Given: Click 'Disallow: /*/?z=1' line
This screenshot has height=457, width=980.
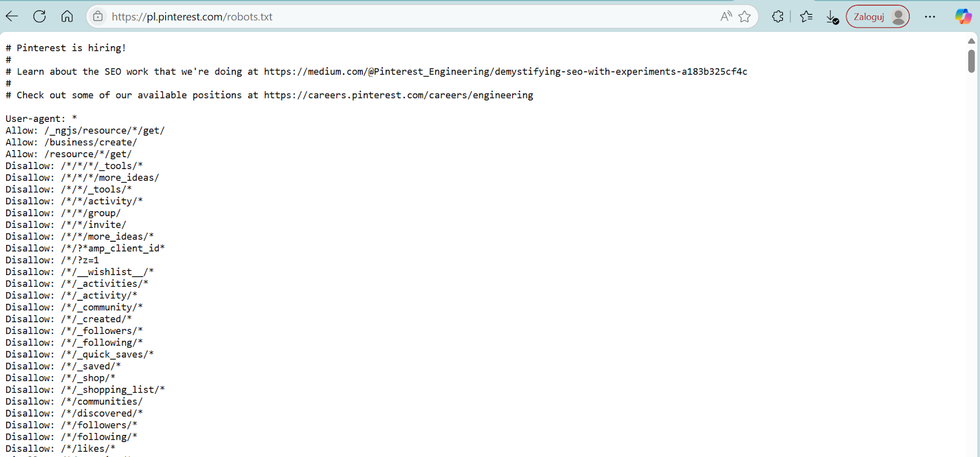Looking at the screenshot, I should pyautogui.click(x=52, y=260).
